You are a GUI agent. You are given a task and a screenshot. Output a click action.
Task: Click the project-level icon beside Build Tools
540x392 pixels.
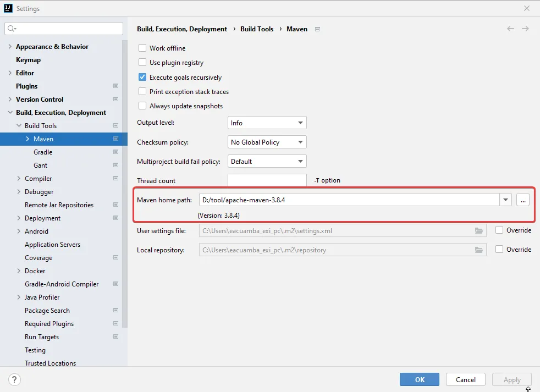click(115, 126)
